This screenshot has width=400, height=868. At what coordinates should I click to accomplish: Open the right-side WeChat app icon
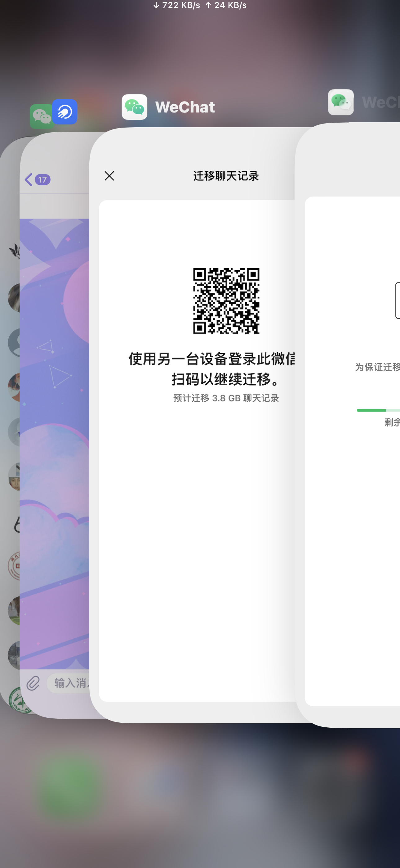tap(340, 102)
